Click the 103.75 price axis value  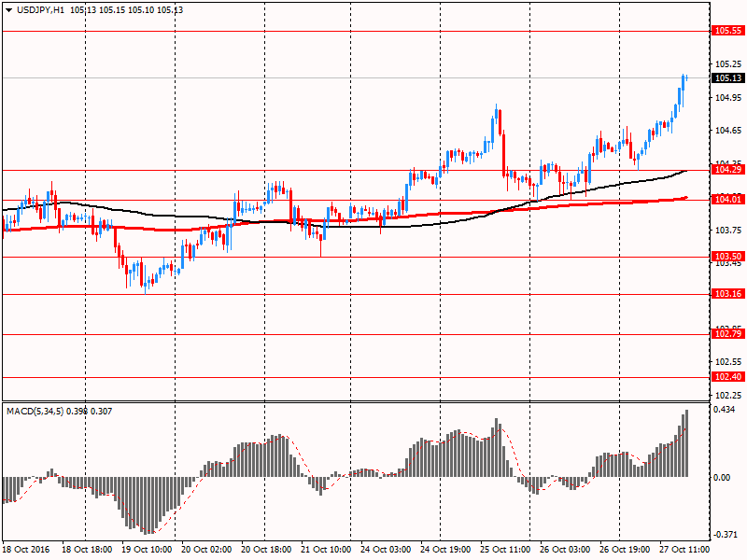[728, 231]
